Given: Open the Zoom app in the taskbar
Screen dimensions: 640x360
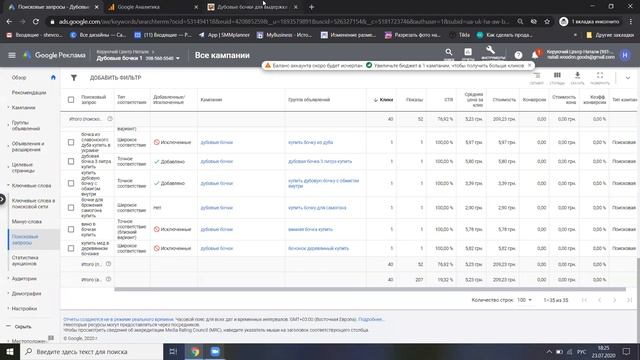Looking at the screenshot, I should point(215,351).
